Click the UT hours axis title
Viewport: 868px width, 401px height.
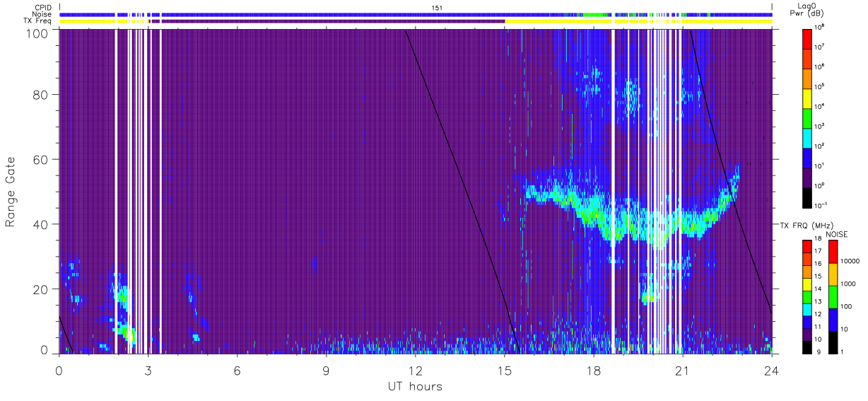click(416, 387)
